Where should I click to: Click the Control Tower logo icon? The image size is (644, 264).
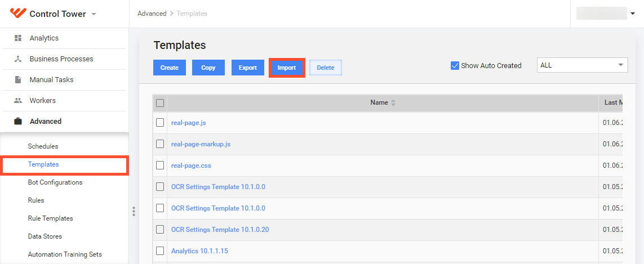click(x=17, y=13)
